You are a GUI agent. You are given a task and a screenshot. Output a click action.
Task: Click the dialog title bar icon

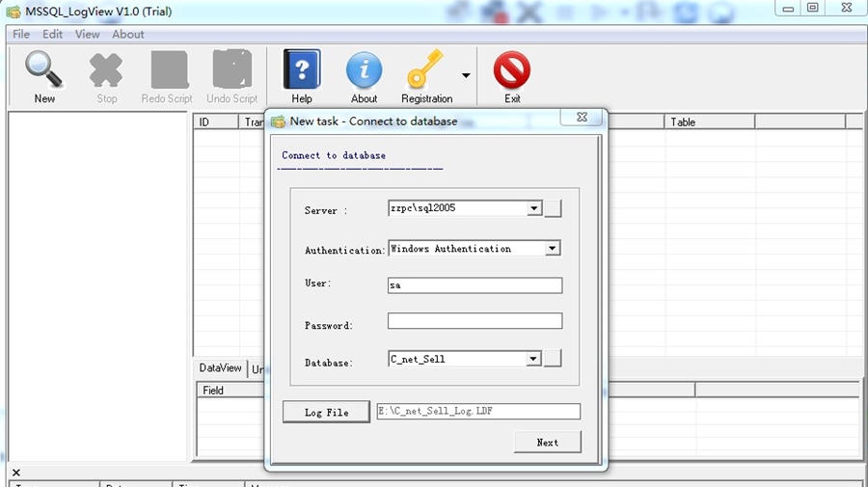coord(278,122)
